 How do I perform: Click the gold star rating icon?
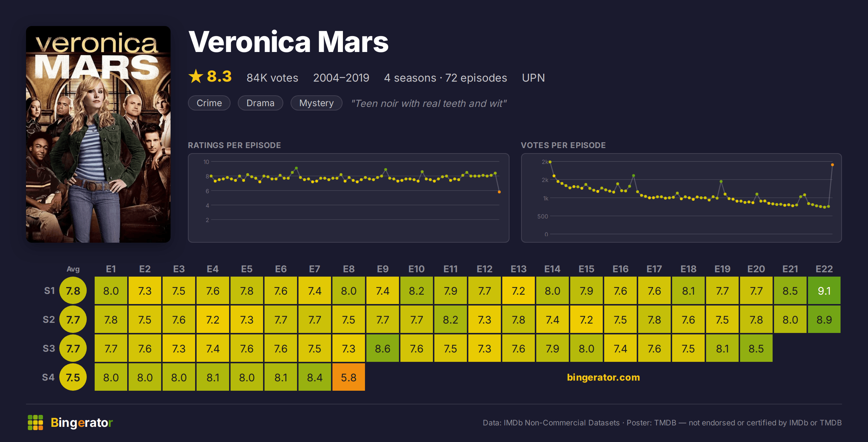pyautogui.click(x=196, y=76)
